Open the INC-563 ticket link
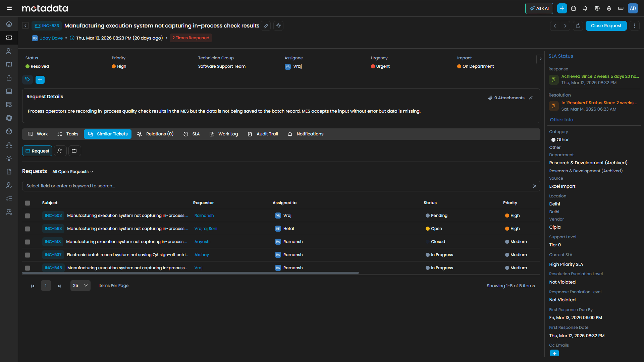The image size is (644, 362). coord(53,229)
